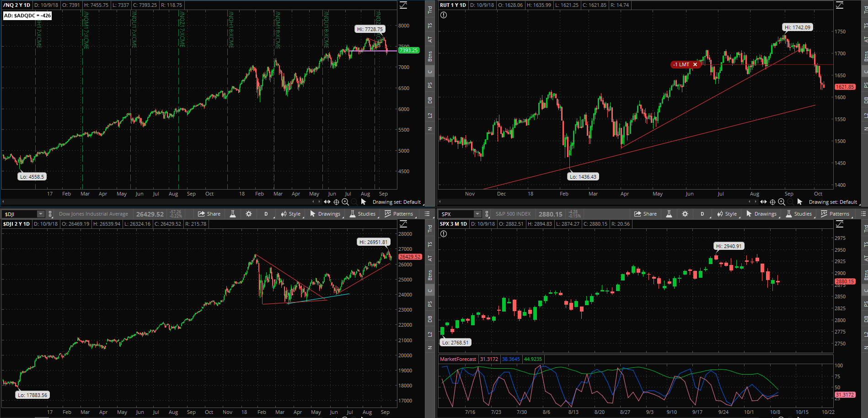Open the Studies menu in the $DJI toolbar

click(x=363, y=214)
